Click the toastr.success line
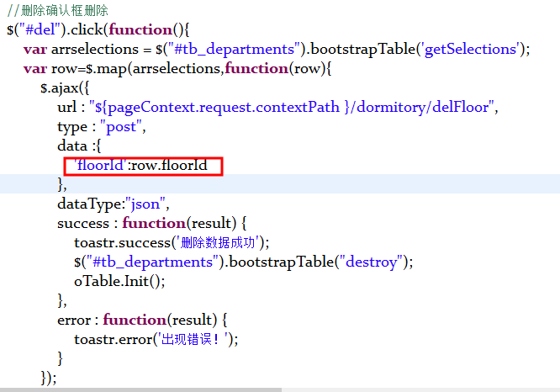Image resolution: width=560 pixels, height=392 pixels. click(x=172, y=242)
